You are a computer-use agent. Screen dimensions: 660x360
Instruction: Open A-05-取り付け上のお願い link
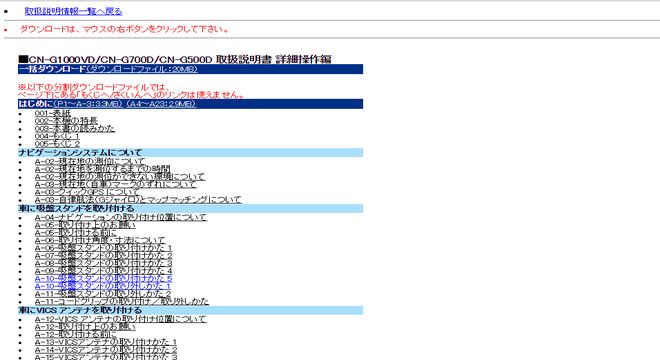coord(85,225)
